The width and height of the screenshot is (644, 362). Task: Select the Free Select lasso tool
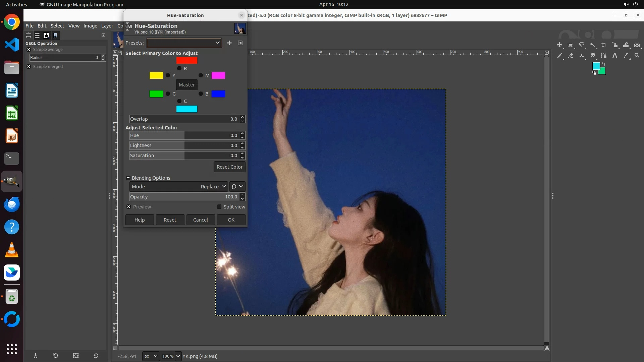(x=582, y=45)
